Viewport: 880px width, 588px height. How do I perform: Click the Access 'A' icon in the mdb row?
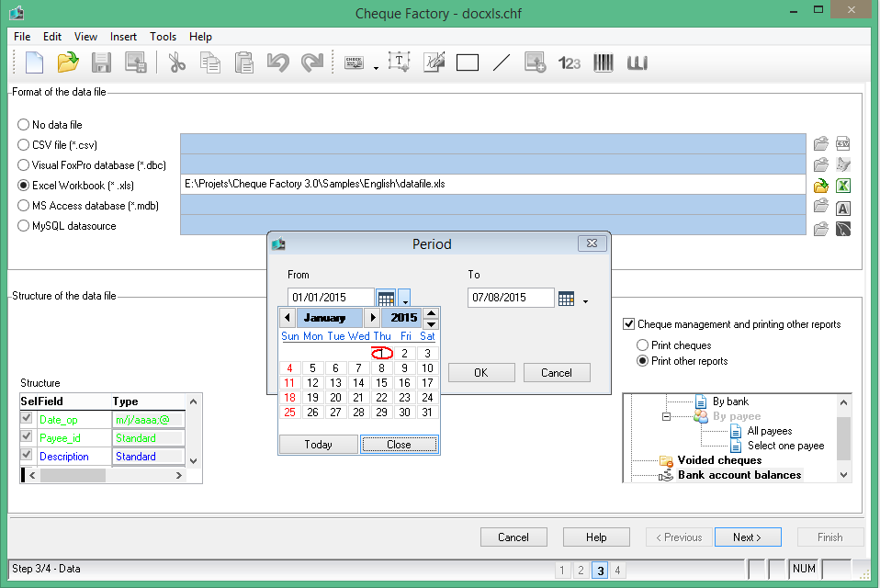pos(843,209)
